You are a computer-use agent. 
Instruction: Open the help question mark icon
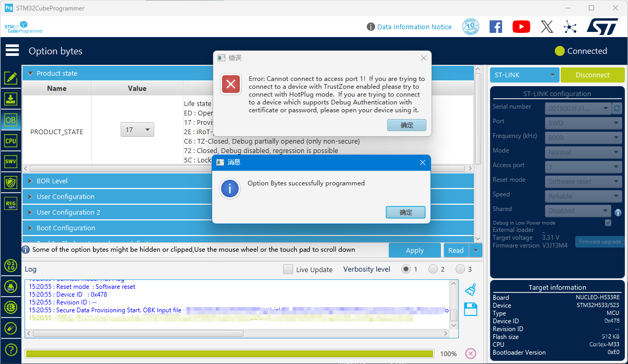(11, 349)
